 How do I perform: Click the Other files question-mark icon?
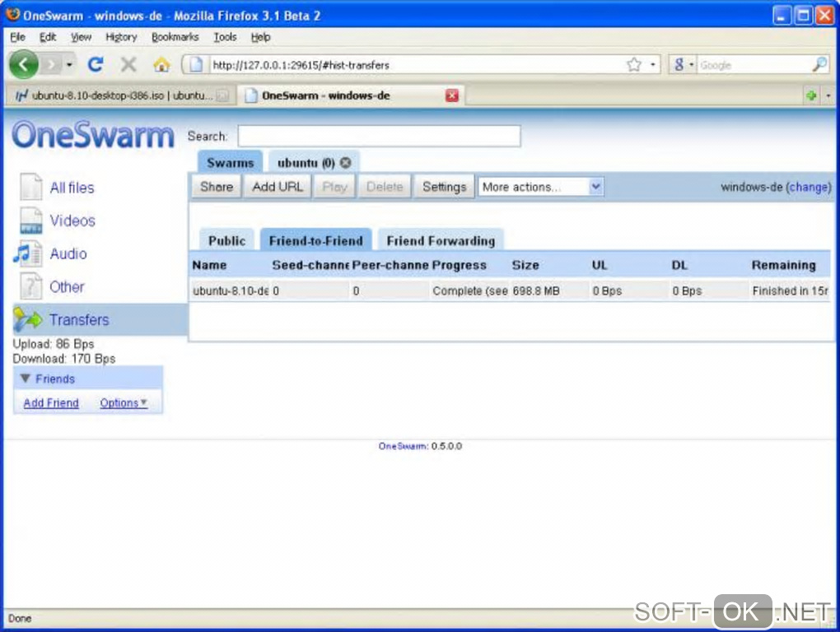pos(30,286)
